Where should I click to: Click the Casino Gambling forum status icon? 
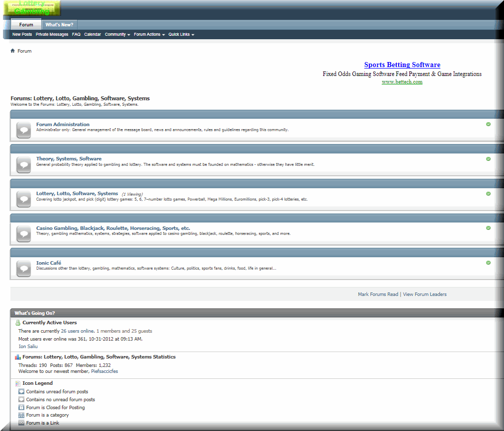click(24, 234)
